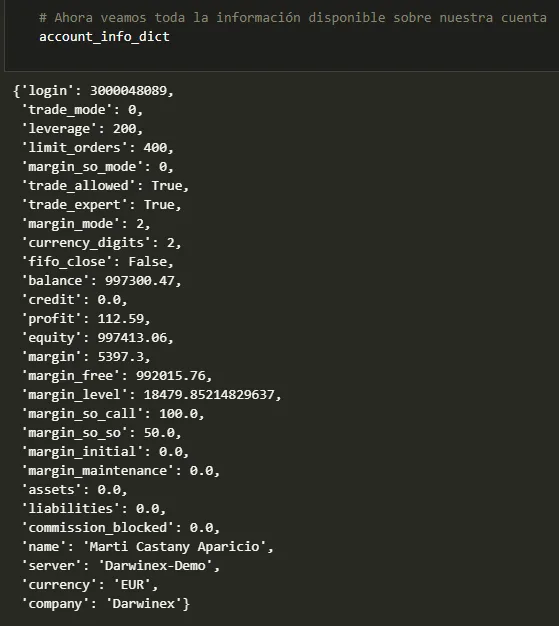This screenshot has width=559, height=626.
Task: Click the profit value 112.59
Action: click(121, 319)
